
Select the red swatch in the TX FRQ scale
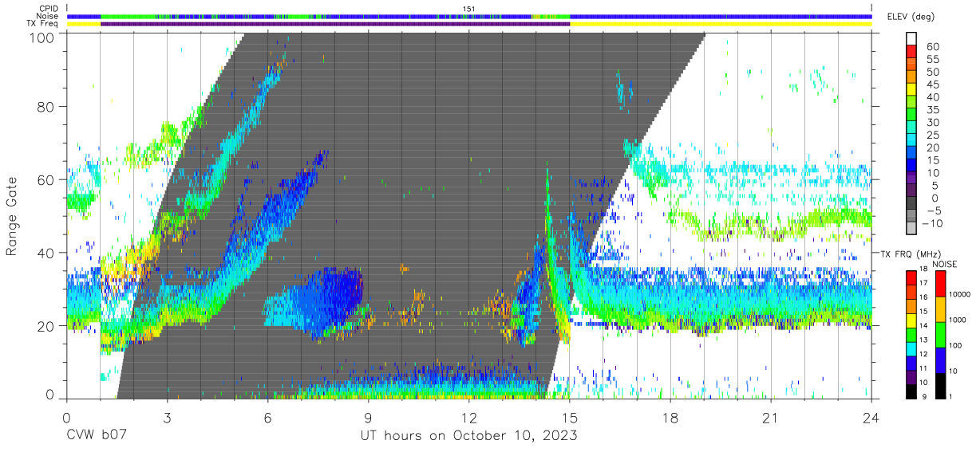click(911, 276)
